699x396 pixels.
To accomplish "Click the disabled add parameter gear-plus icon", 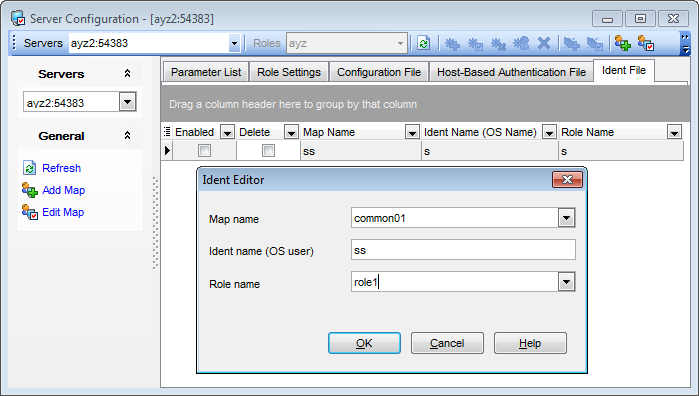I will tap(452, 43).
